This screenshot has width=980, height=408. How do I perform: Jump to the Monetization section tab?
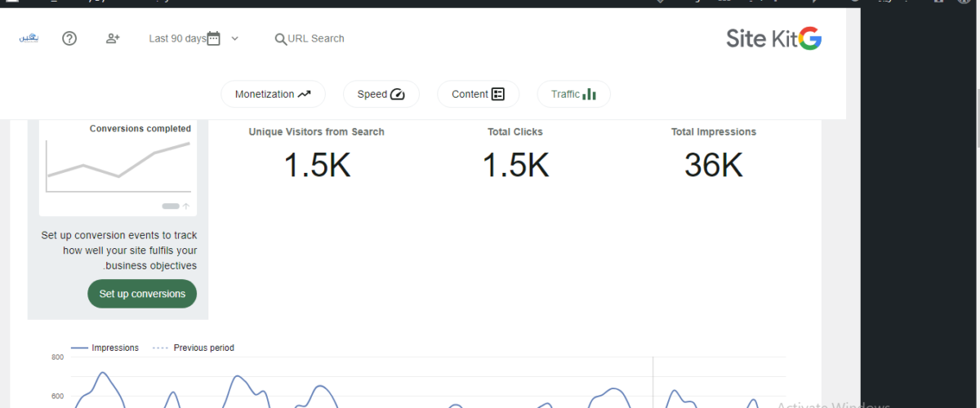click(273, 94)
